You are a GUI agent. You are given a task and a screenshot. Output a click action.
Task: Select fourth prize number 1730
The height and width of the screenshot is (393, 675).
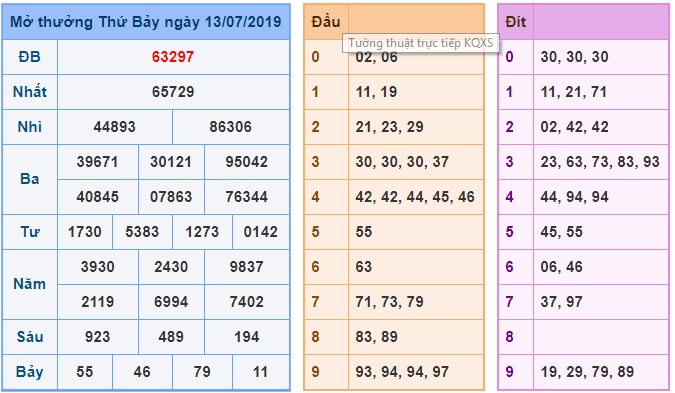84,232
